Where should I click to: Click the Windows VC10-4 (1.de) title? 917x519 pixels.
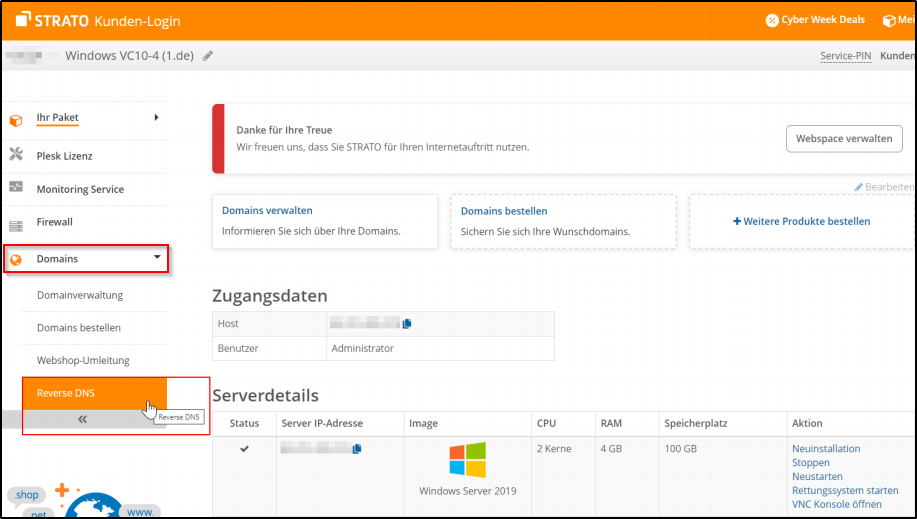tap(129, 56)
